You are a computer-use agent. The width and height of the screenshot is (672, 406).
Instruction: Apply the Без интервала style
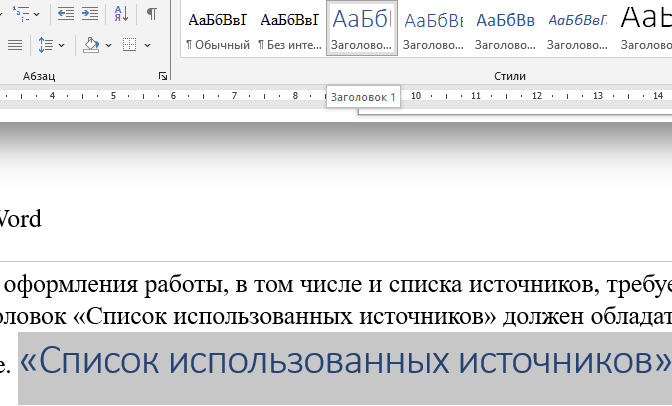point(288,28)
